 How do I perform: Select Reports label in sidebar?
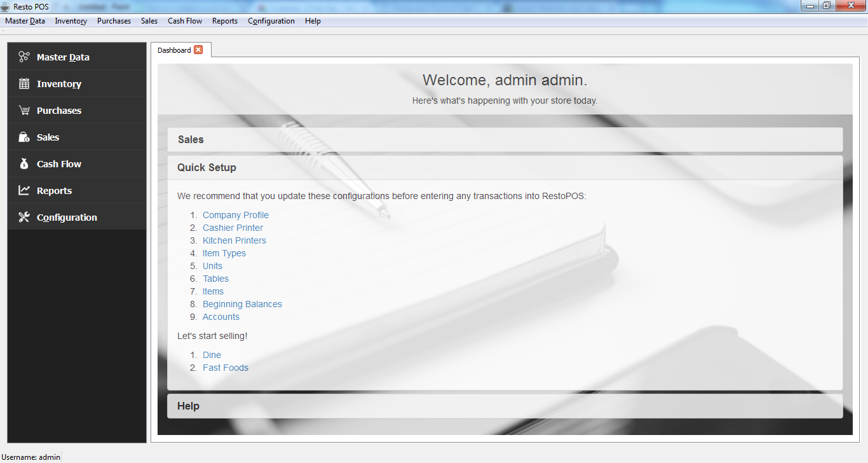[54, 191]
